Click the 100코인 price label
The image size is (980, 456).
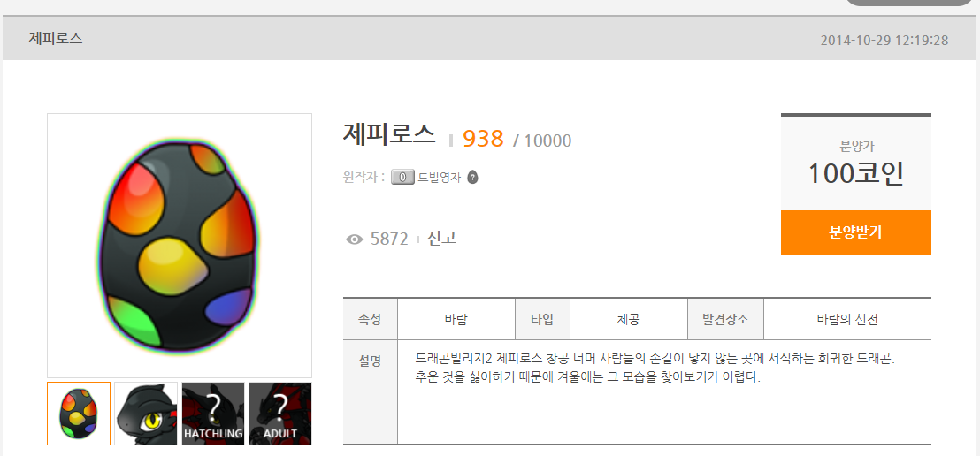[855, 173]
